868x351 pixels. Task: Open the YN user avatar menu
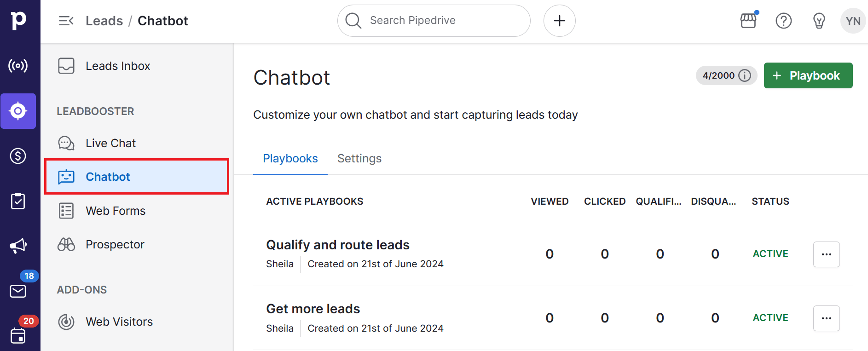coord(853,21)
